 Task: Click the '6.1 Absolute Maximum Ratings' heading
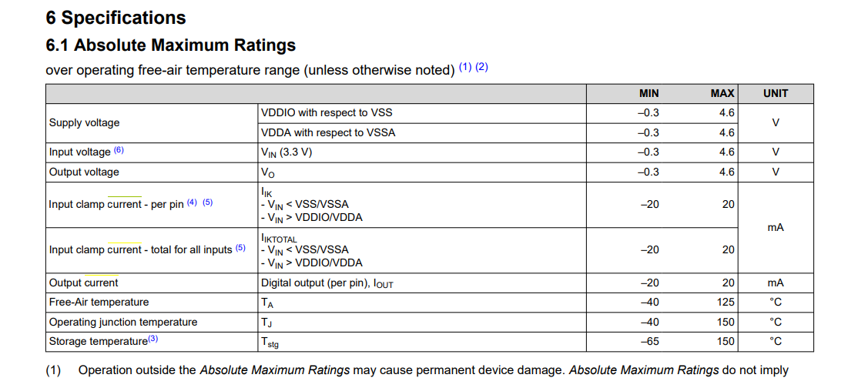pos(171,45)
